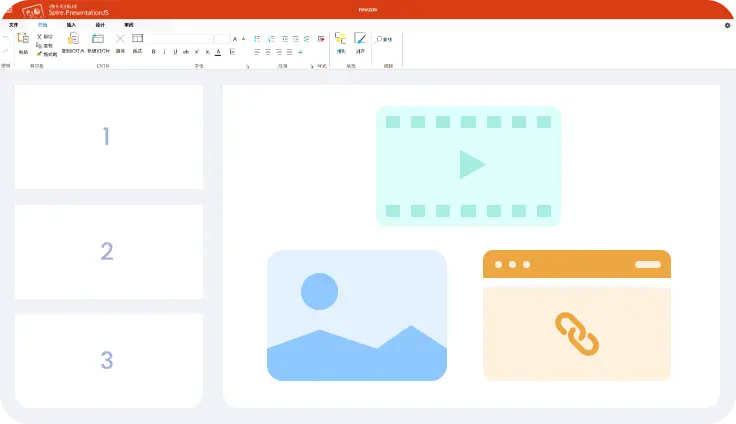Toggle Bold text formatting
Image resolution: width=736 pixels, height=424 pixels.
153,52
